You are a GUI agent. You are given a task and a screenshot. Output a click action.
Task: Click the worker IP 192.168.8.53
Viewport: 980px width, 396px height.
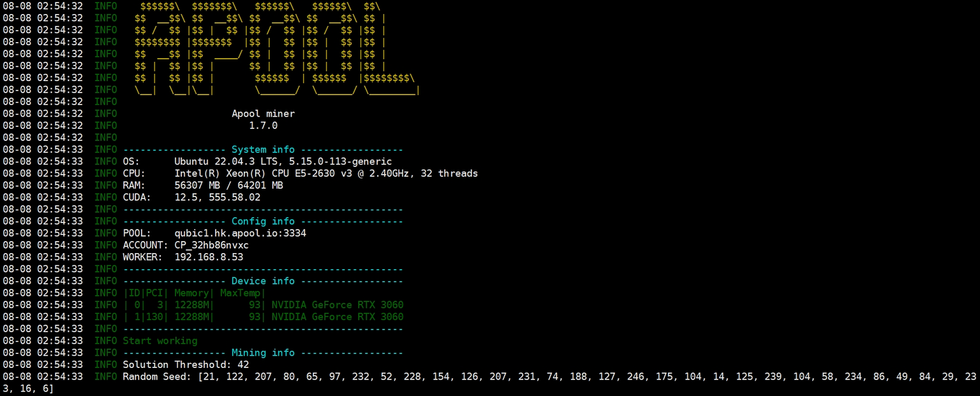(x=208, y=257)
